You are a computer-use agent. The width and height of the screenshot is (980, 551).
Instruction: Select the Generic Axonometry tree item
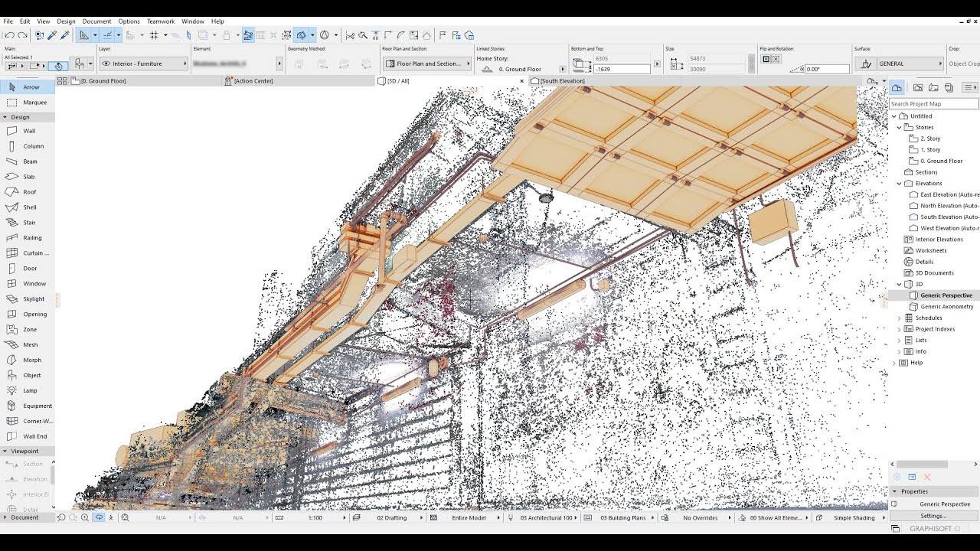point(946,307)
